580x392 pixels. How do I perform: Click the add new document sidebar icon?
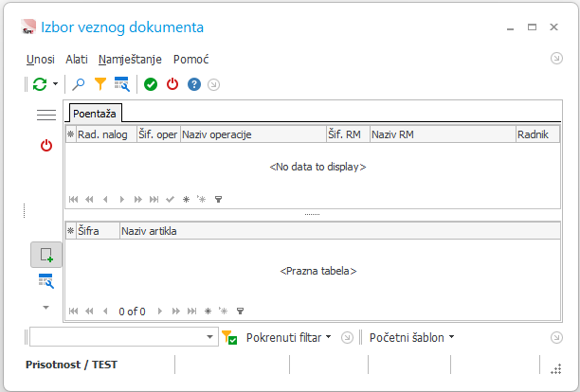click(x=46, y=255)
